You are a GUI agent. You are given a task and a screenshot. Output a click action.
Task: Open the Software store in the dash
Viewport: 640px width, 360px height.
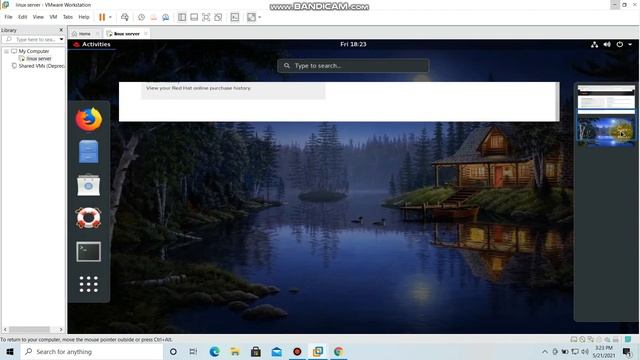89,185
